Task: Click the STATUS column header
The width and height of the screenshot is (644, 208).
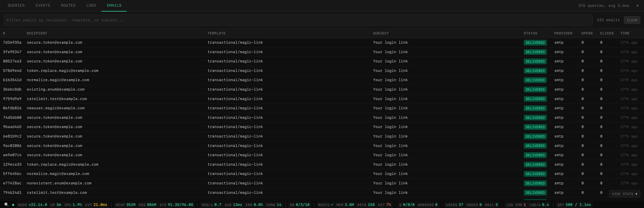Action: click(530, 33)
